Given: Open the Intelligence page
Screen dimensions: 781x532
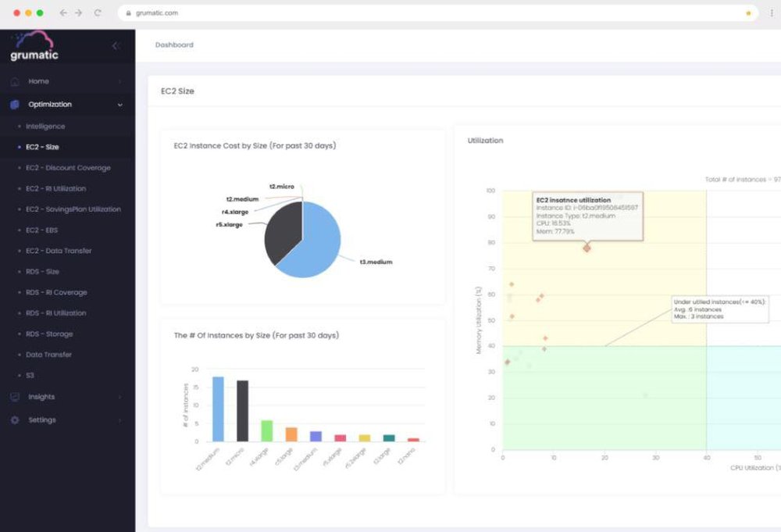Looking at the screenshot, I should pos(45,127).
